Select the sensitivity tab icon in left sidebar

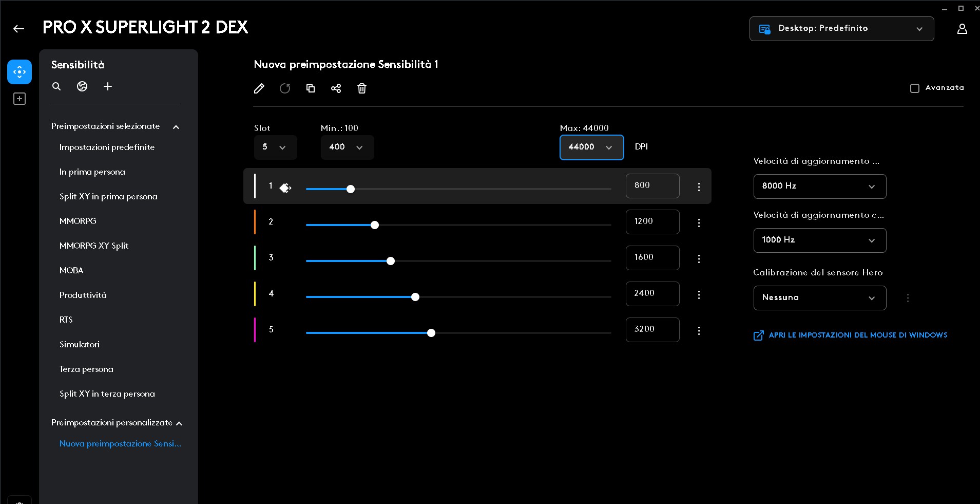[x=20, y=72]
